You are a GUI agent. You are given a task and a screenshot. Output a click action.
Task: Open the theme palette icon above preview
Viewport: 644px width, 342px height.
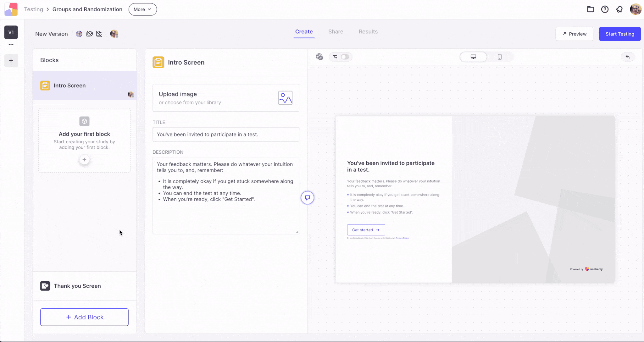click(x=319, y=57)
